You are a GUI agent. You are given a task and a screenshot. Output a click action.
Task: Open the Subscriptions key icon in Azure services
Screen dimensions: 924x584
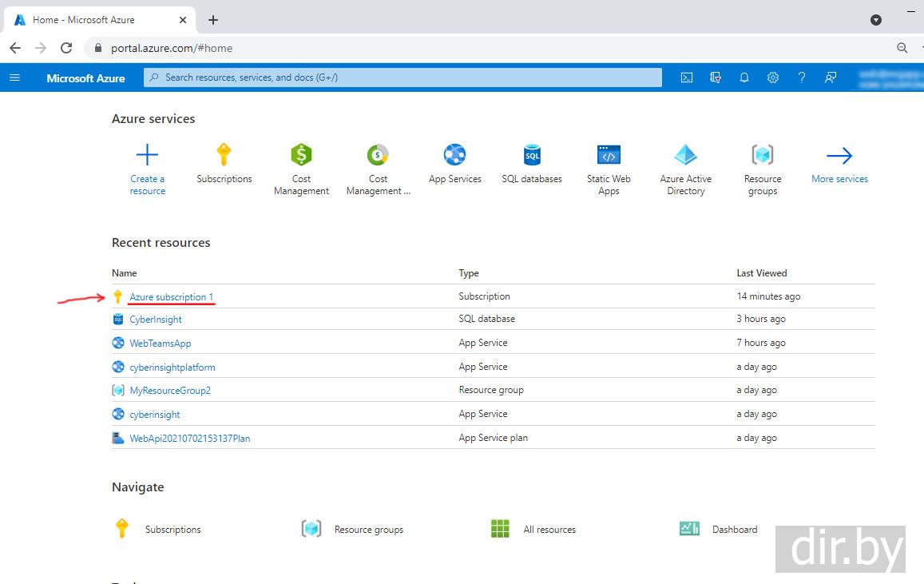tap(224, 155)
